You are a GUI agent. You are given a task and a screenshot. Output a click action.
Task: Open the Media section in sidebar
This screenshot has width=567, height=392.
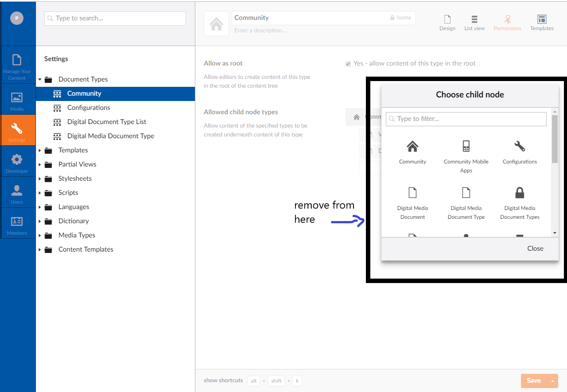[17, 101]
